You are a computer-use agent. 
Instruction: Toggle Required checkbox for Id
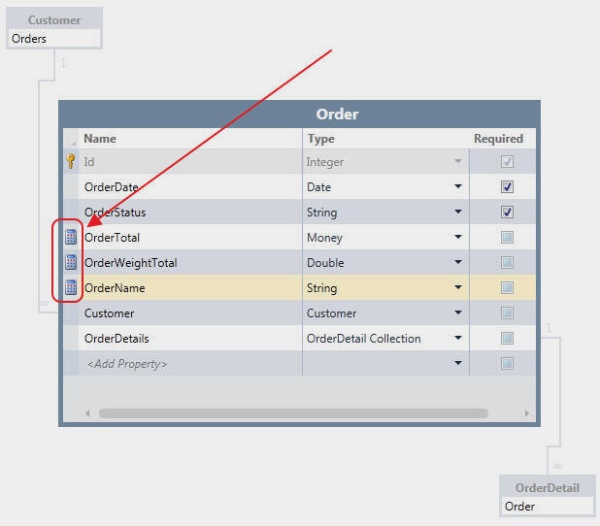pyautogui.click(x=507, y=161)
